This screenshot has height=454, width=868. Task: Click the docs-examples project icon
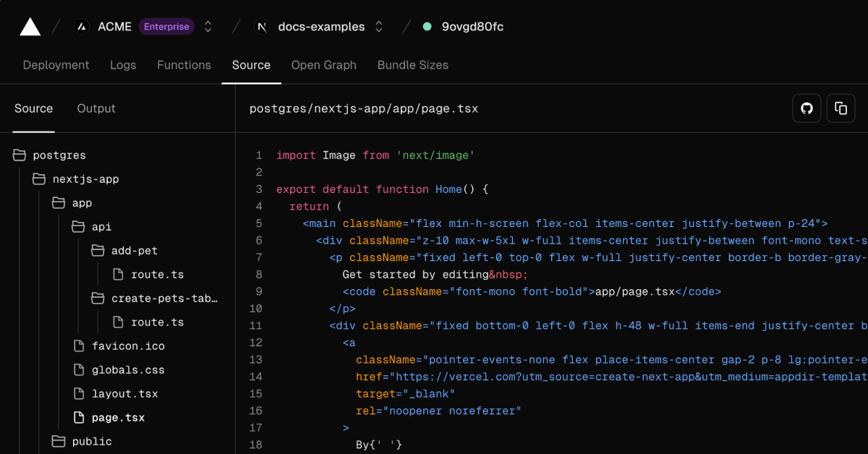click(x=261, y=27)
